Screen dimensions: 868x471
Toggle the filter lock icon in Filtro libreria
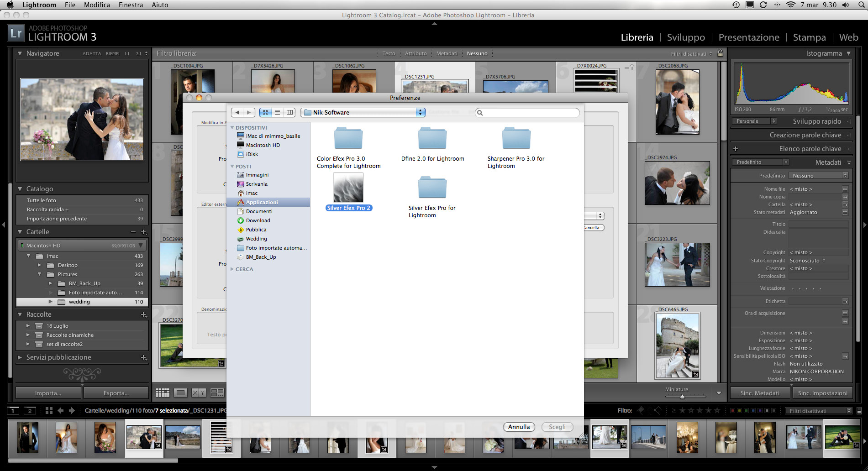[x=720, y=53]
